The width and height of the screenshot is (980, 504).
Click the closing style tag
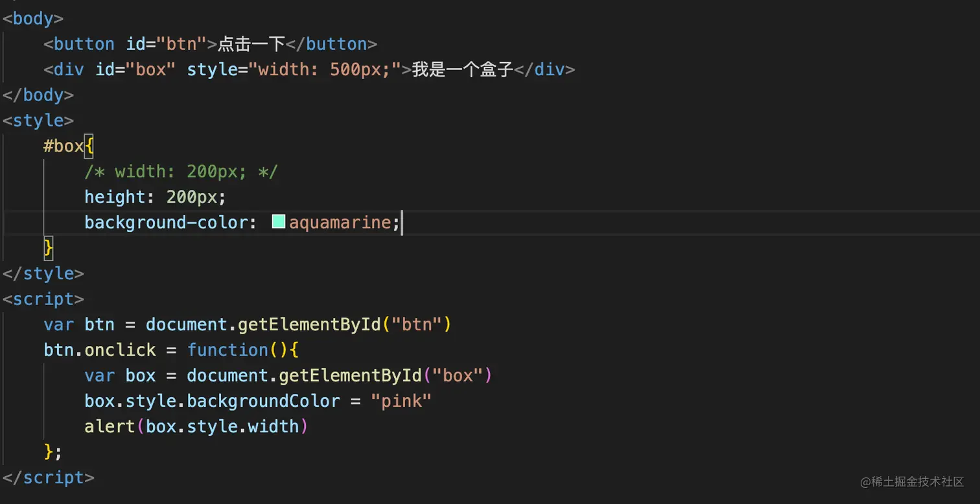click(43, 273)
